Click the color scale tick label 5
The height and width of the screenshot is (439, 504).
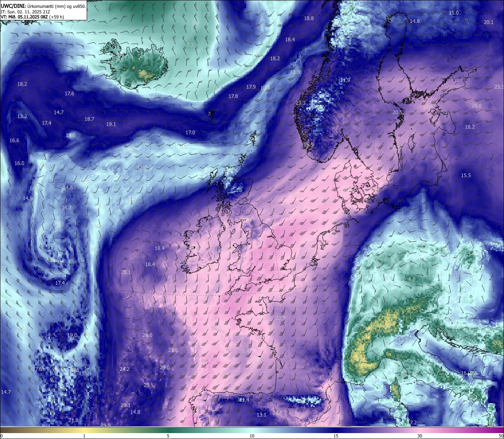(168, 436)
